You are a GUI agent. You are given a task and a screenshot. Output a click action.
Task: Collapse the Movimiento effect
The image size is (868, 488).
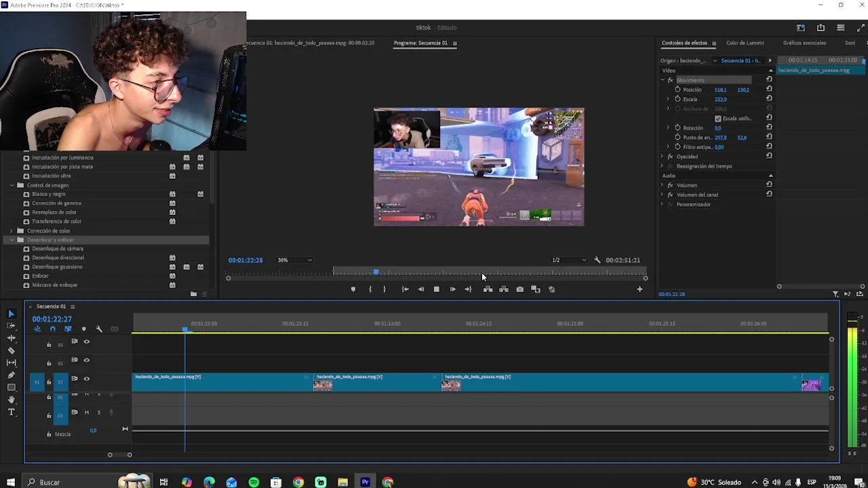[663, 80]
